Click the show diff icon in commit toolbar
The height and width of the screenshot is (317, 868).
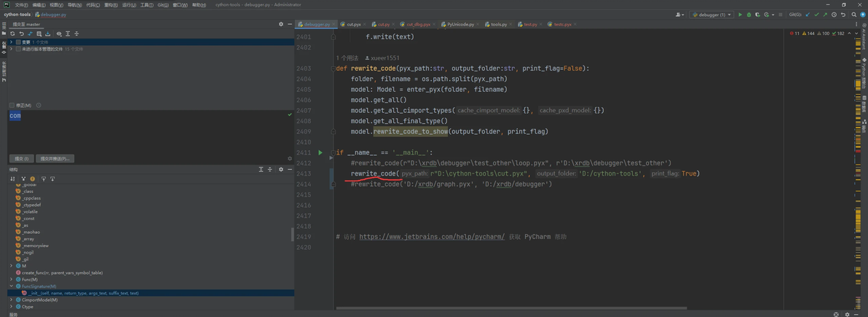[x=31, y=34]
